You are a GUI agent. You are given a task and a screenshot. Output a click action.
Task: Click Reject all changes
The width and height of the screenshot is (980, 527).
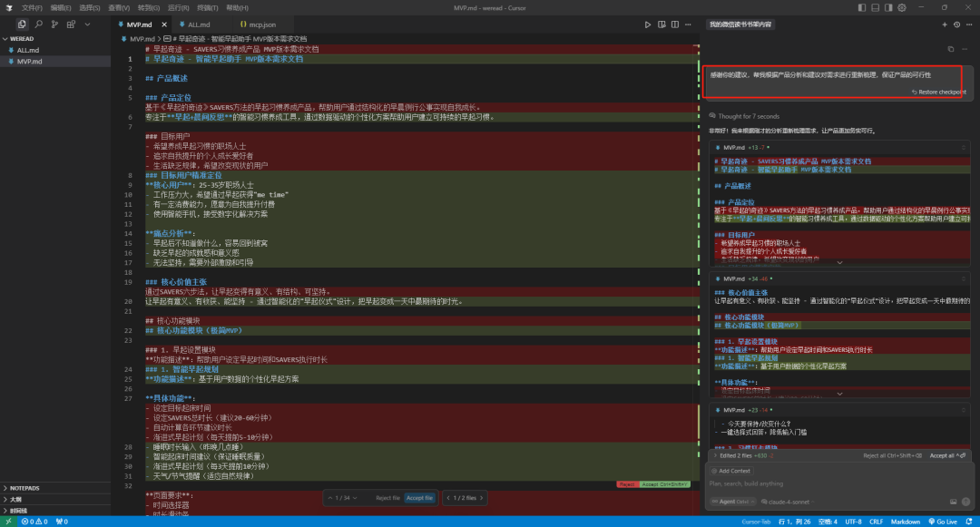pos(892,456)
